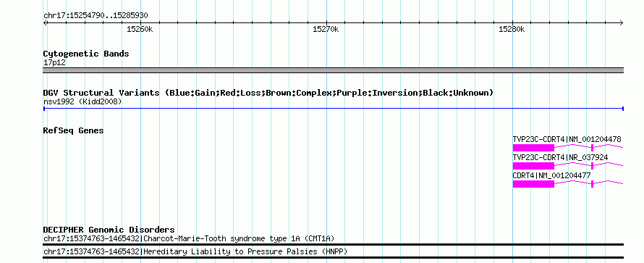This screenshot has height=263, width=644.
Task: Open the nsv1992 (Kidd2008) variant label
Action: point(82,101)
